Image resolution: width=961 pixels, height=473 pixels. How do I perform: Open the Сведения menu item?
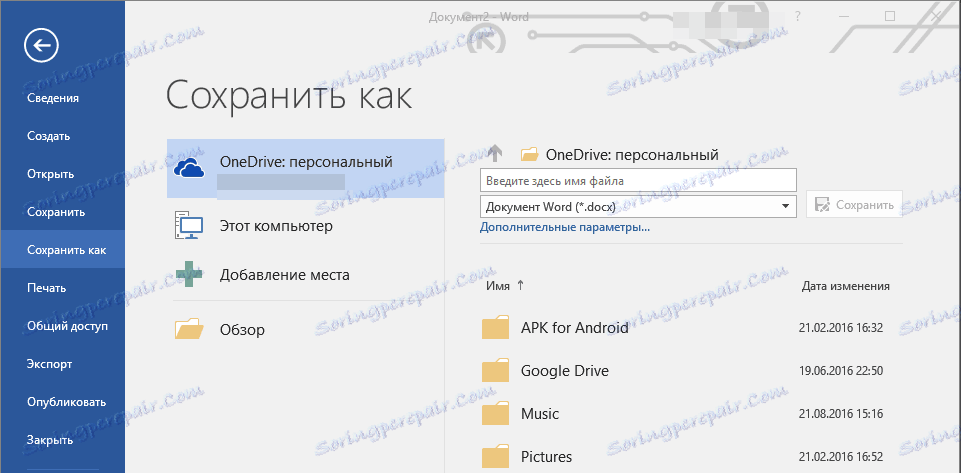click(53, 98)
